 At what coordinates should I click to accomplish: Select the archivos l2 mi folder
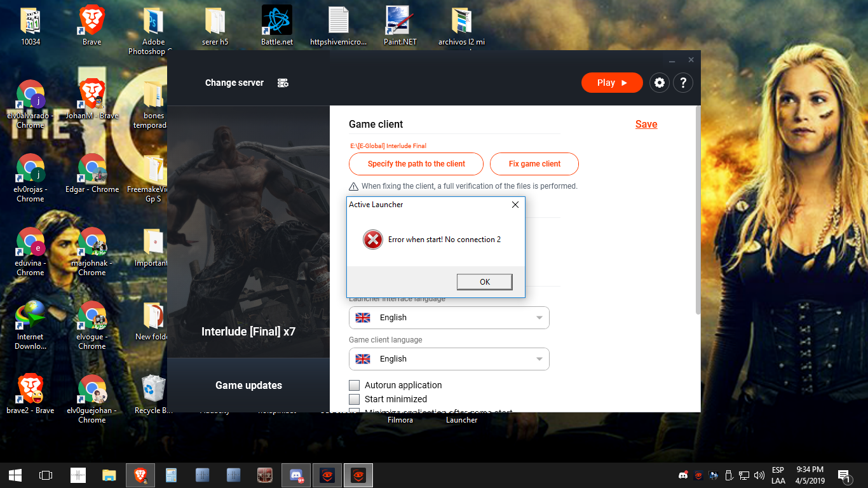[x=461, y=27]
